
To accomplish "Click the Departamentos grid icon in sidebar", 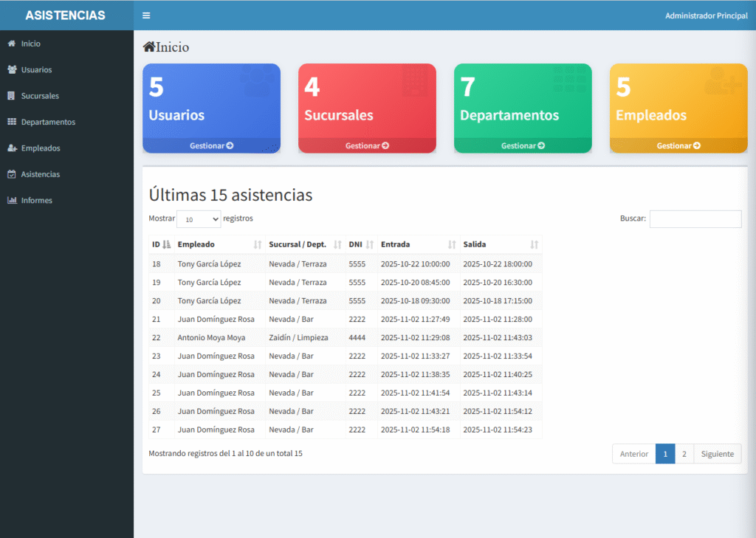I will tap(11, 122).
